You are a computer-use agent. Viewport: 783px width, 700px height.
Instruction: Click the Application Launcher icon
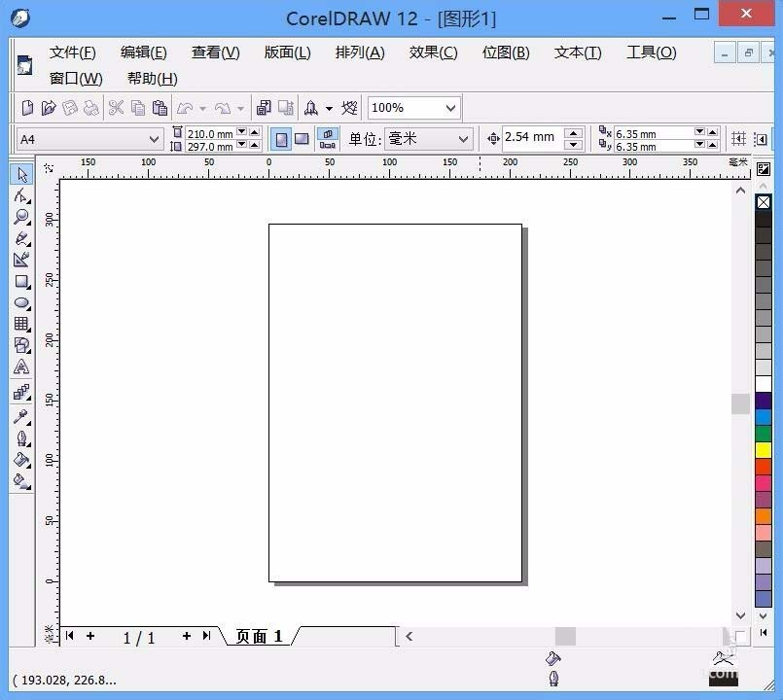tap(311, 107)
